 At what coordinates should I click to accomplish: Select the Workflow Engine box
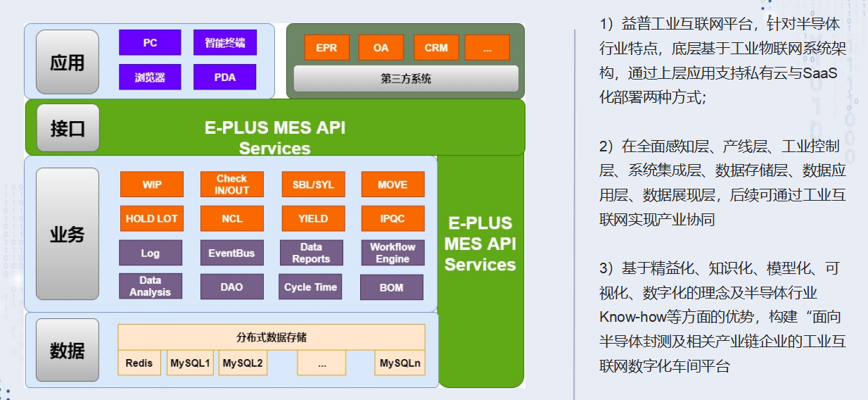click(392, 253)
